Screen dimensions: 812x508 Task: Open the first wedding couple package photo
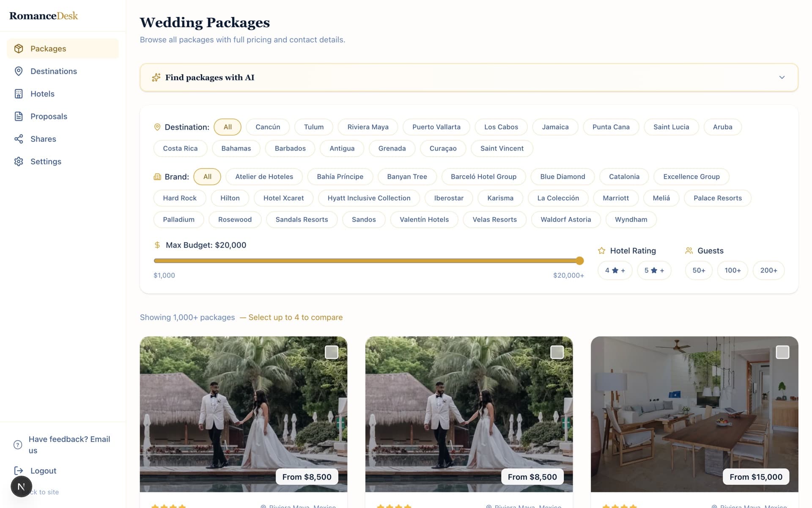tap(243, 414)
